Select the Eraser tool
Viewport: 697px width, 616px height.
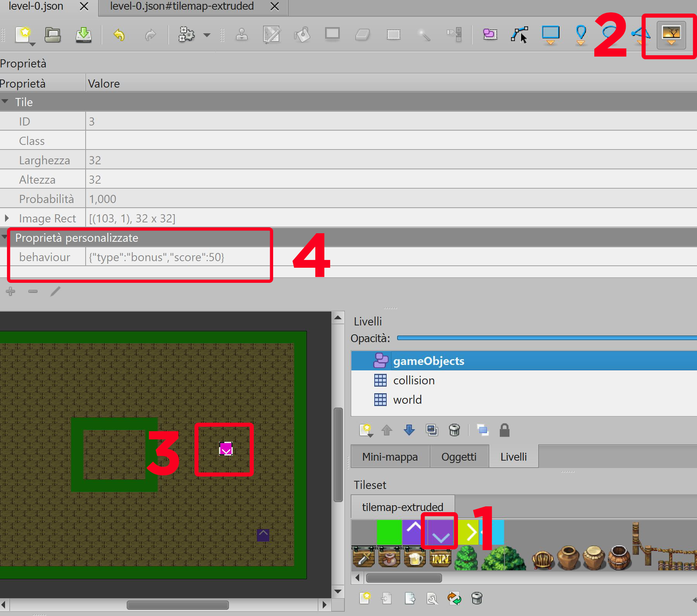pyautogui.click(x=363, y=35)
